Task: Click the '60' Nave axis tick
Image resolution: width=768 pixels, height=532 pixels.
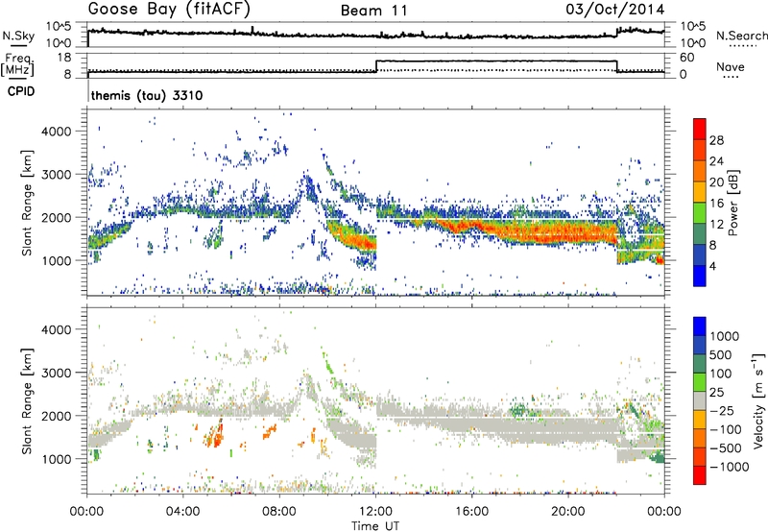Action: pos(686,58)
